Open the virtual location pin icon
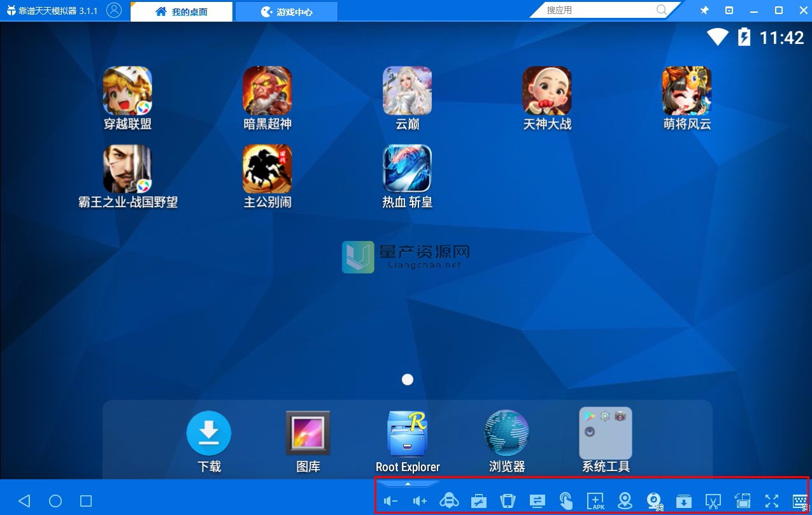Image resolution: width=812 pixels, height=515 pixels. [625, 501]
